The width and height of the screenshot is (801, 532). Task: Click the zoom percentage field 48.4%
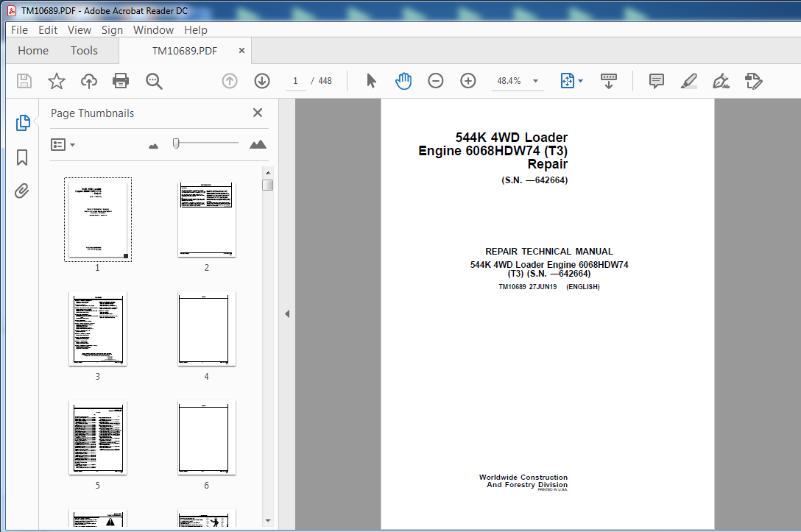tap(509, 81)
